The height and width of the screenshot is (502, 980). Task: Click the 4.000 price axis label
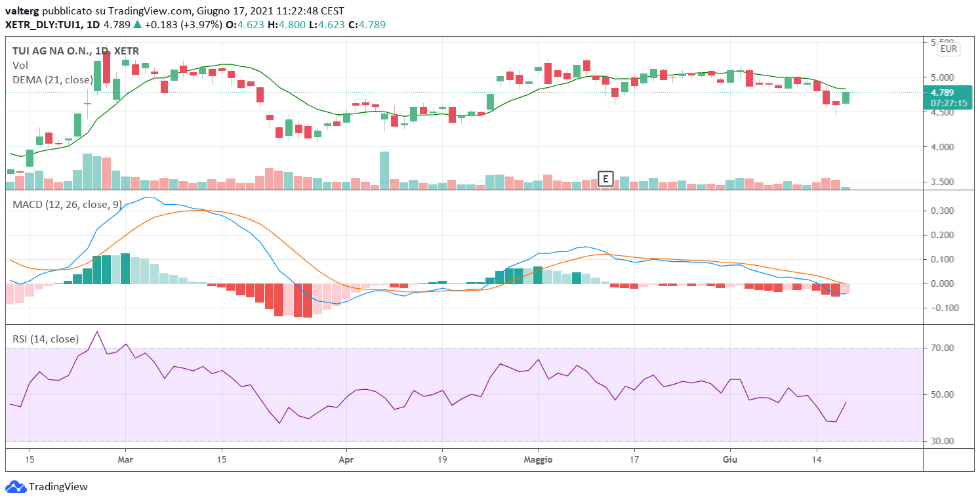(942, 147)
